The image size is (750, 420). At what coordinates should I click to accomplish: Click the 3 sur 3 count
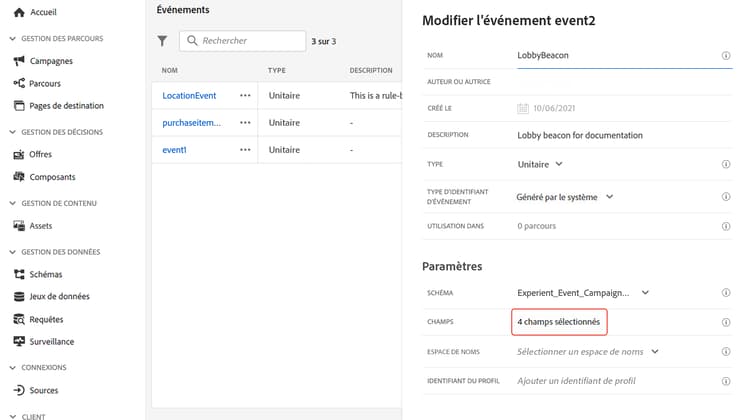pyautogui.click(x=324, y=42)
